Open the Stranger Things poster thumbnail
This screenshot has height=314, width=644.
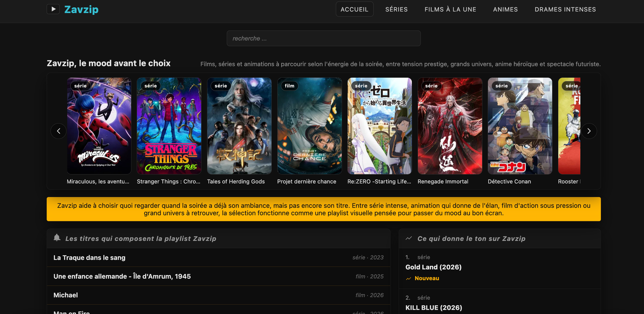(169, 126)
